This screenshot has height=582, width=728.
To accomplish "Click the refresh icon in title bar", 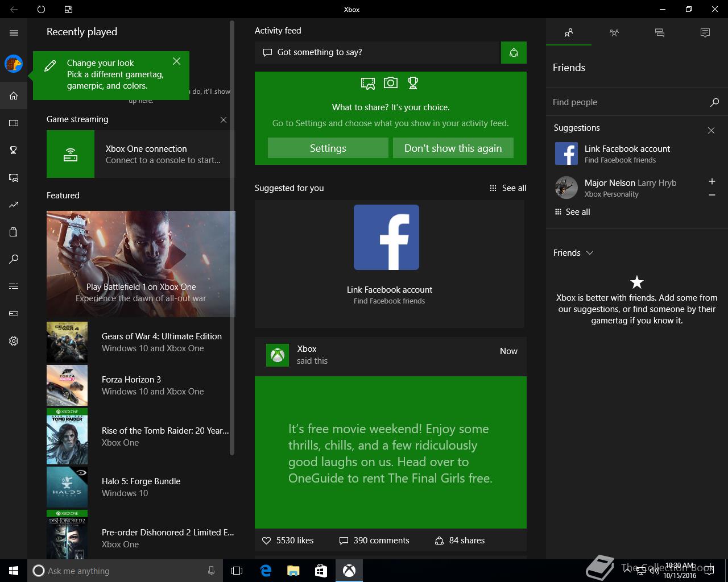I will [41, 9].
